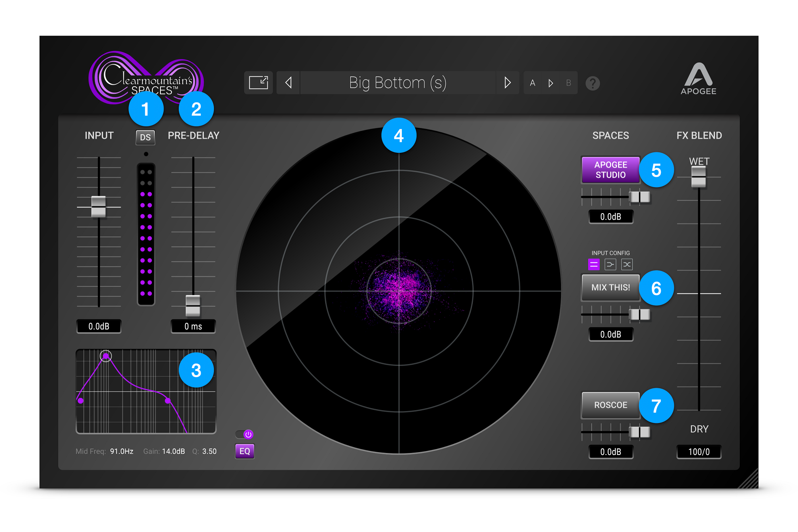
Task: Click the Apogee logo
Action: [698, 79]
